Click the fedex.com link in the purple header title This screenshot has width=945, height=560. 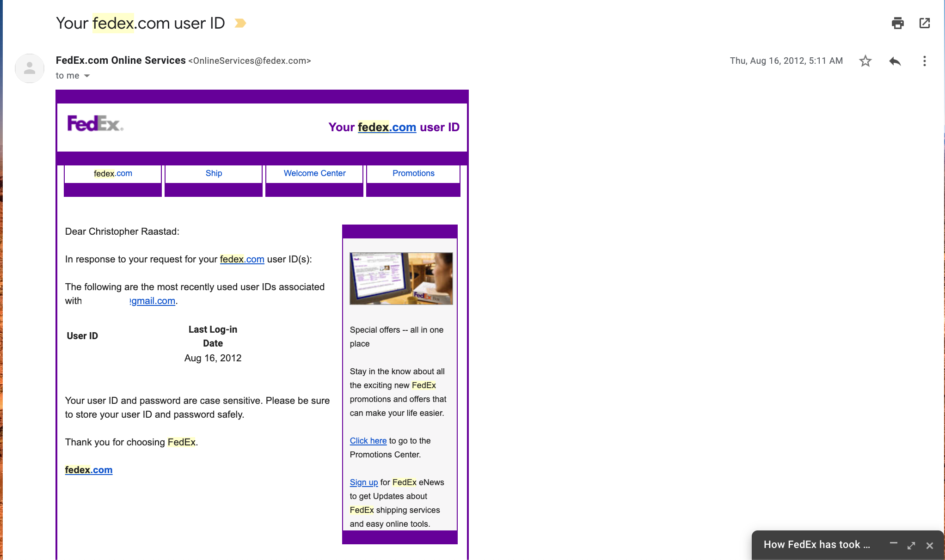(387, 127)
